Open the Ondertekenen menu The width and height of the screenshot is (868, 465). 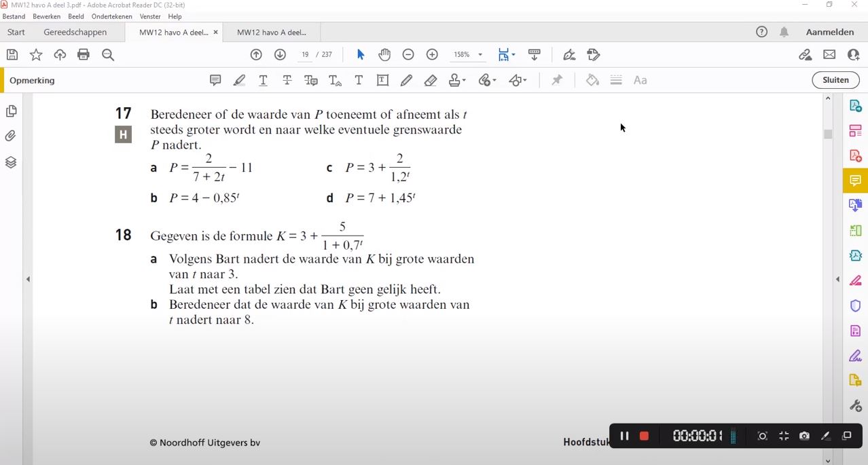tap(112, 16)
